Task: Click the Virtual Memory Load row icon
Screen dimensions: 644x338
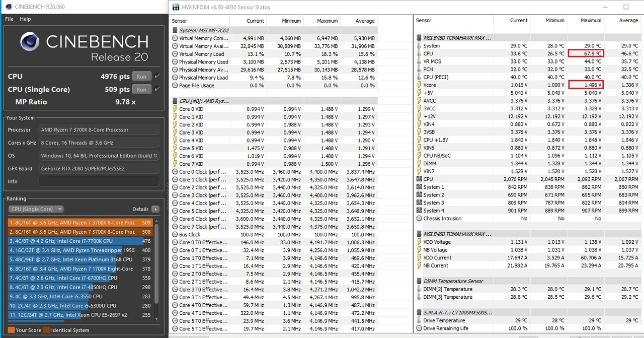Action: pos(175,54)
